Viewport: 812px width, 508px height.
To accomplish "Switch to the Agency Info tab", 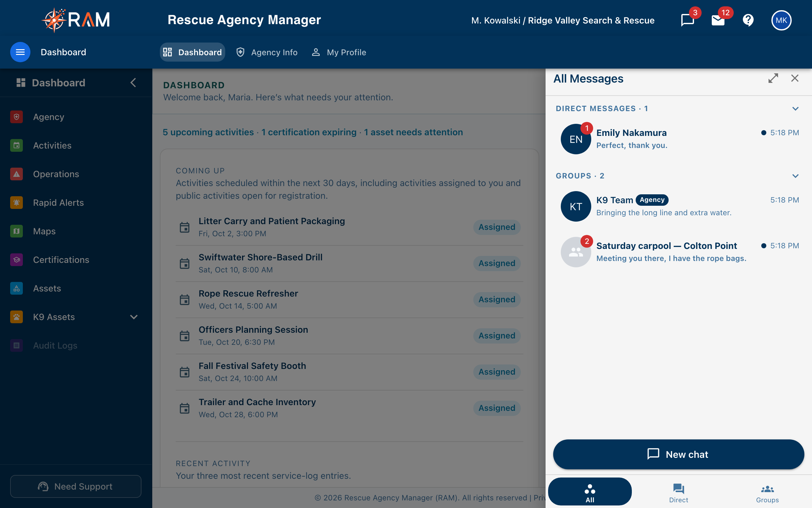I will click(x=267, y=52).
